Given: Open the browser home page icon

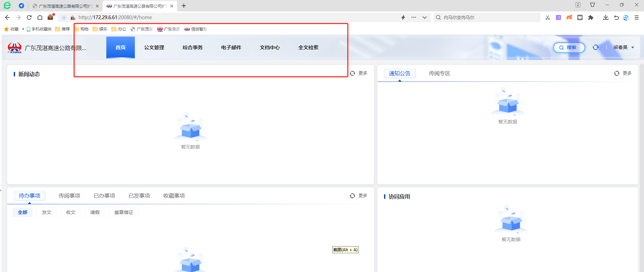Looking at the screenshot, I should (40, 17).
